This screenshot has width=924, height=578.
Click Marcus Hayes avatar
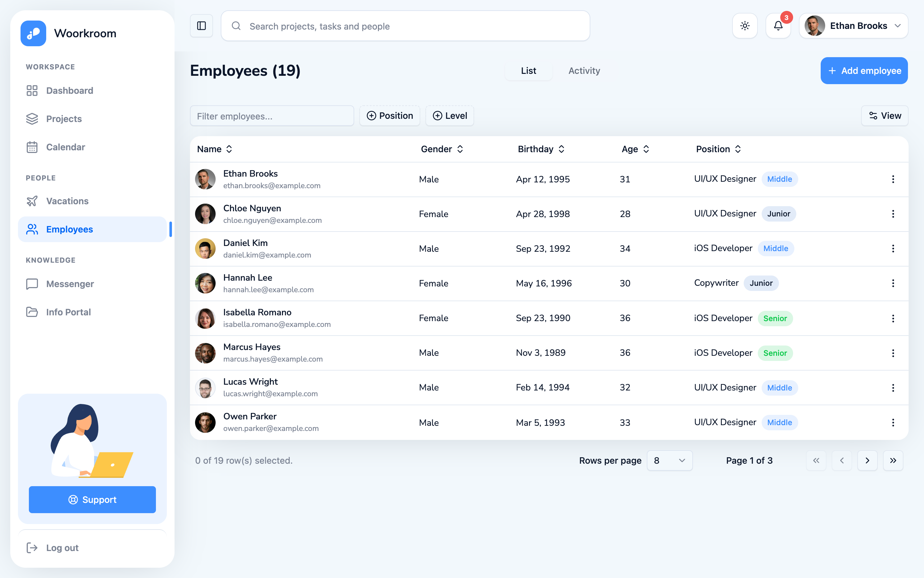click(205, 353)
